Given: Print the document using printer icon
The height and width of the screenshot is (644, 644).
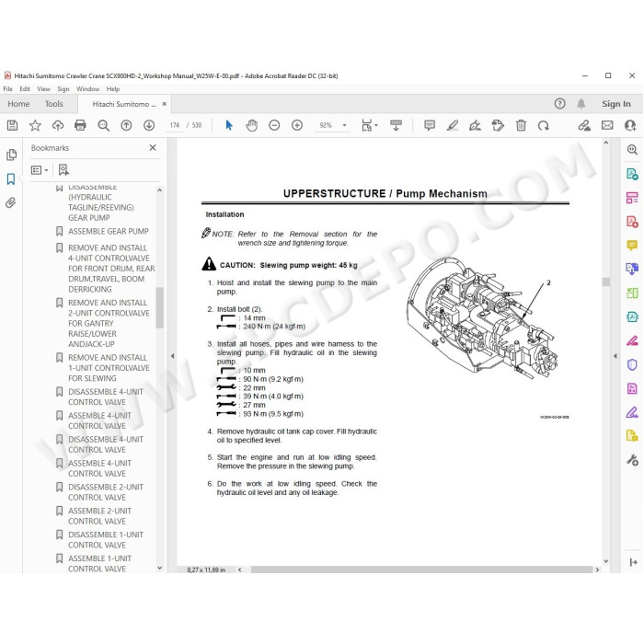Looking at the screenshot, I should (80, 125).
